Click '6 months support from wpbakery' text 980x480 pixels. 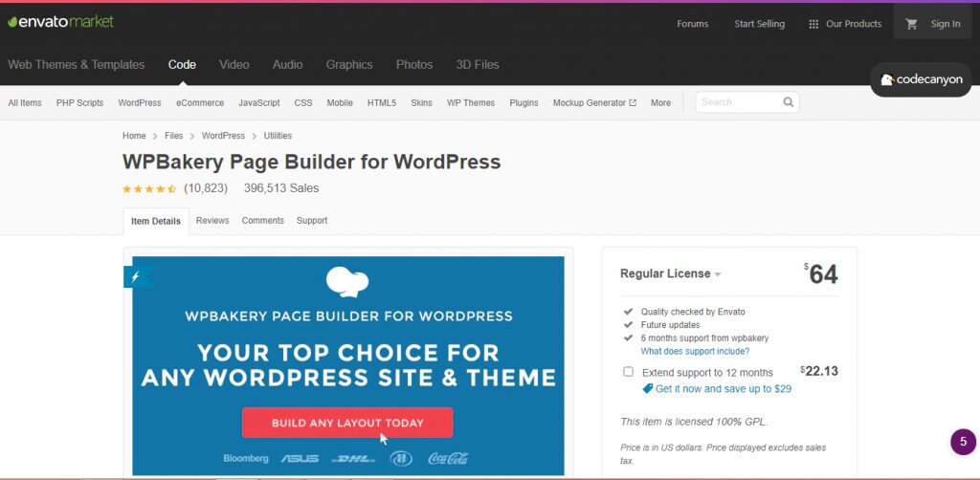pos(704,338)
